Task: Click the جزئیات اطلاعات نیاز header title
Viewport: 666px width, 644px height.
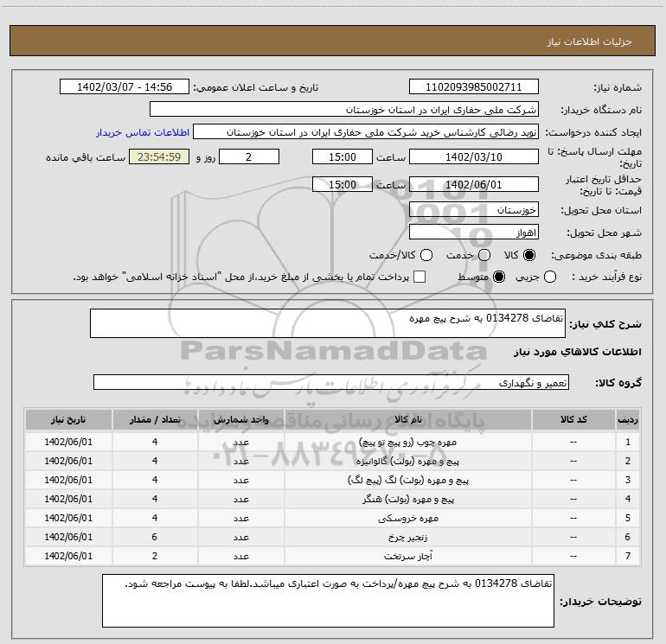Action: pos(590,41)
